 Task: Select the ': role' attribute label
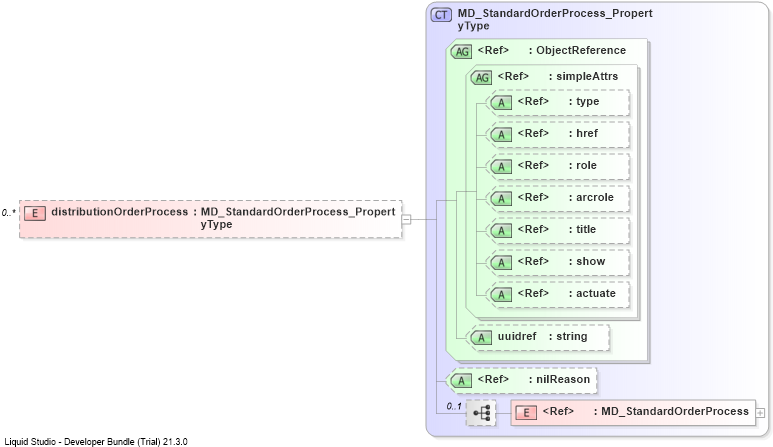pos(583,166)
